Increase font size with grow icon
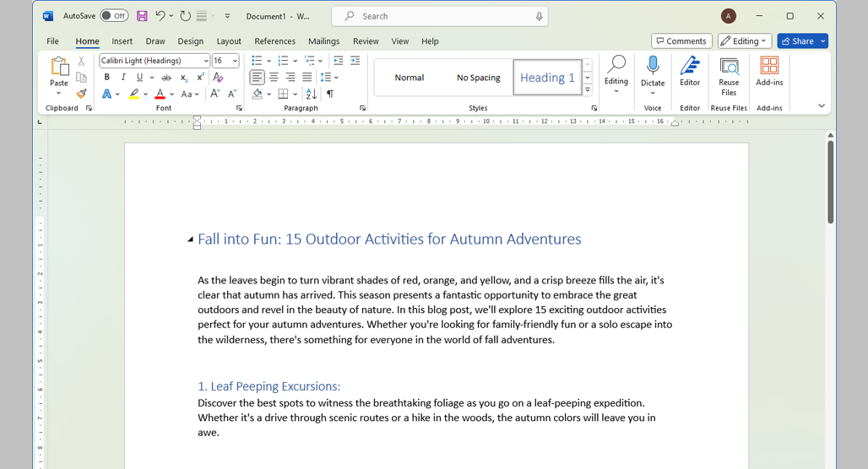Image resolution: width=868 pixels, height=469 pixels. click(214, 94)
